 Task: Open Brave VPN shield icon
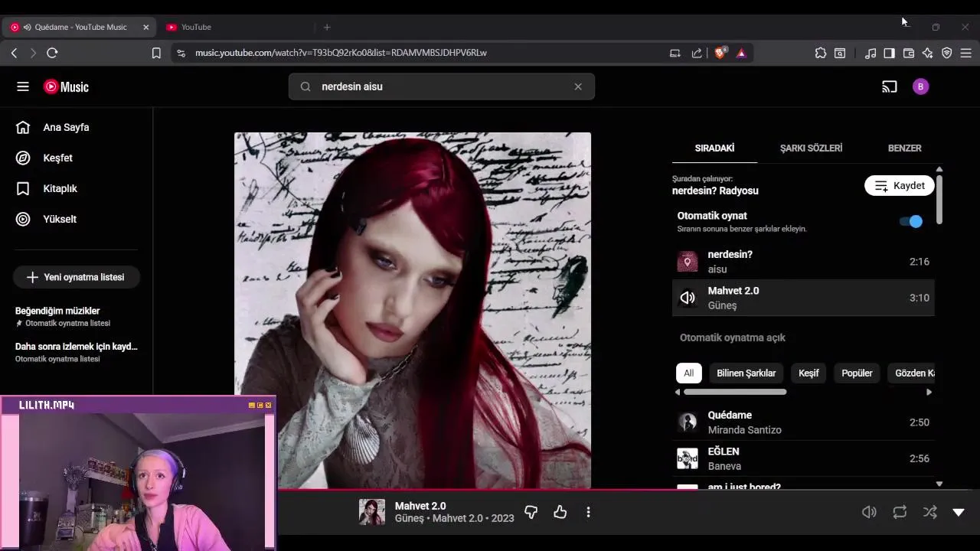click(947, 53)
